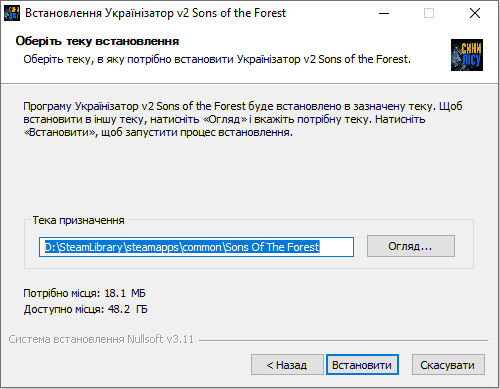Click the Тека призначення group label
The width and height of the screenshot is (500, 389).
click(78, 220)
